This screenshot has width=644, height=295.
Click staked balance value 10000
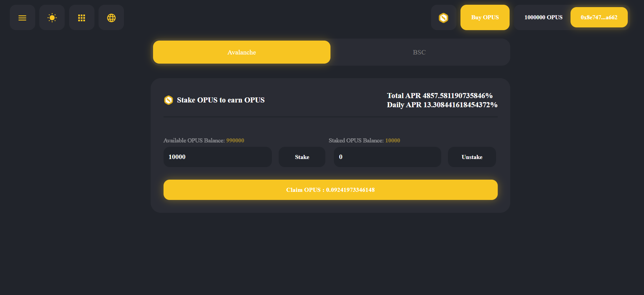pos(392,140)
